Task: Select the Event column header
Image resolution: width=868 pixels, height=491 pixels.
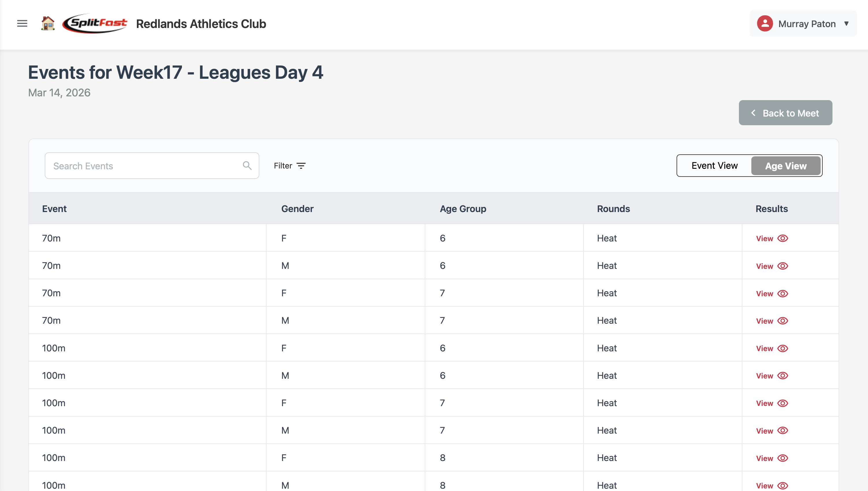Action: coord(54,208)
